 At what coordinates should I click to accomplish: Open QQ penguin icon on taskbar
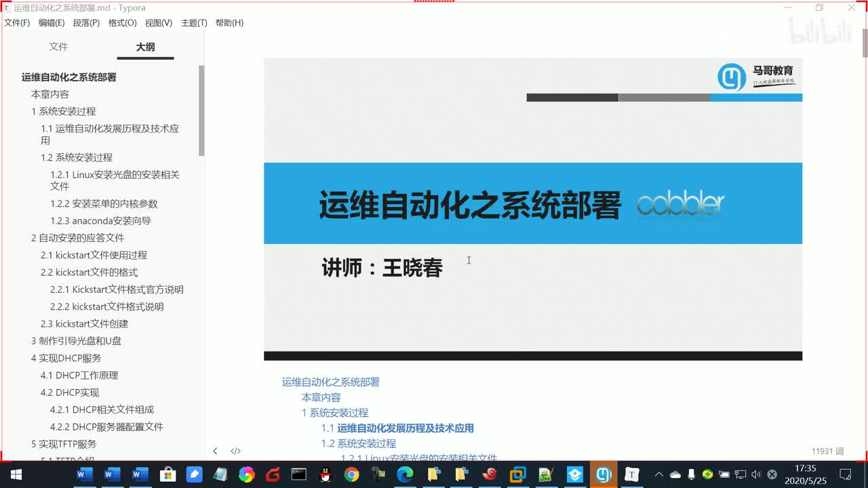click(x=325, y=474)
